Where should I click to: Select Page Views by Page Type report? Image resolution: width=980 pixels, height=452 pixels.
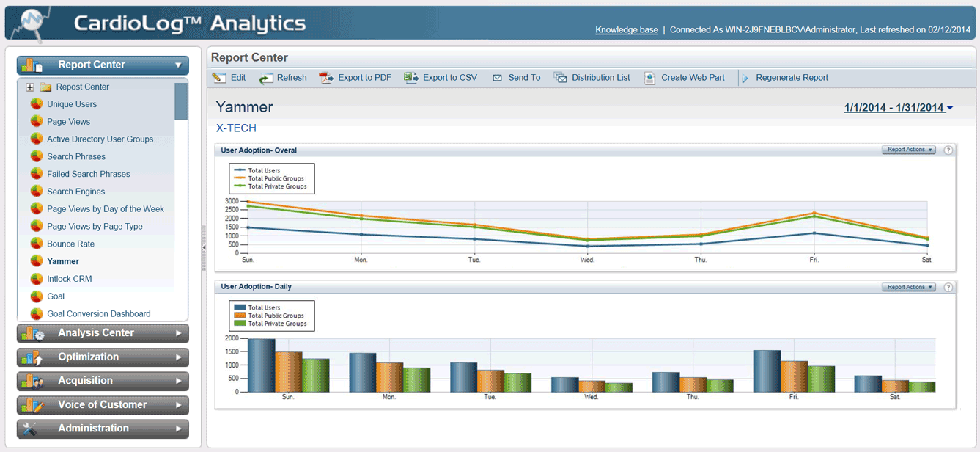click(95, 227)
